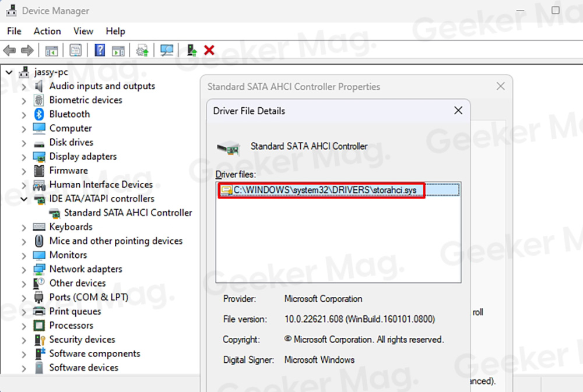
Task: Click the Other devices question mark icon
Action: point(38,284)
